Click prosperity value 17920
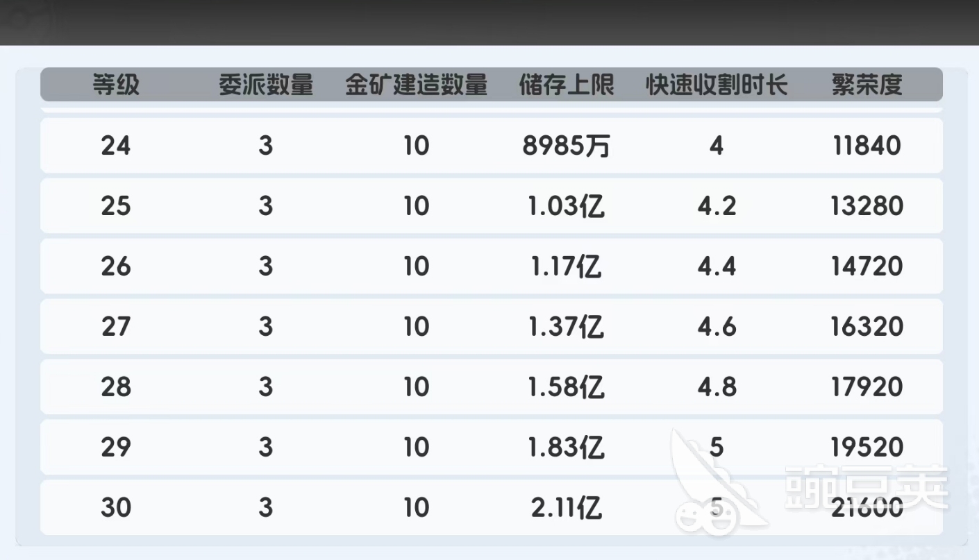The width and height of the screenshot is (979, 560). click(867, 387)
